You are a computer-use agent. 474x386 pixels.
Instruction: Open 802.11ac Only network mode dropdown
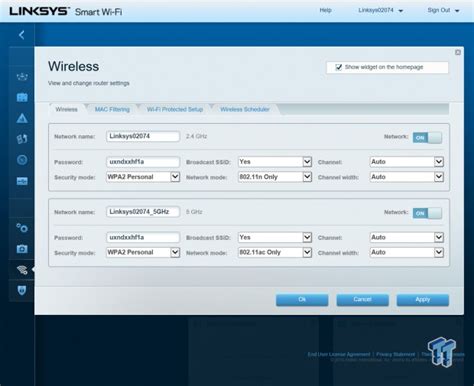pos(275,252)
